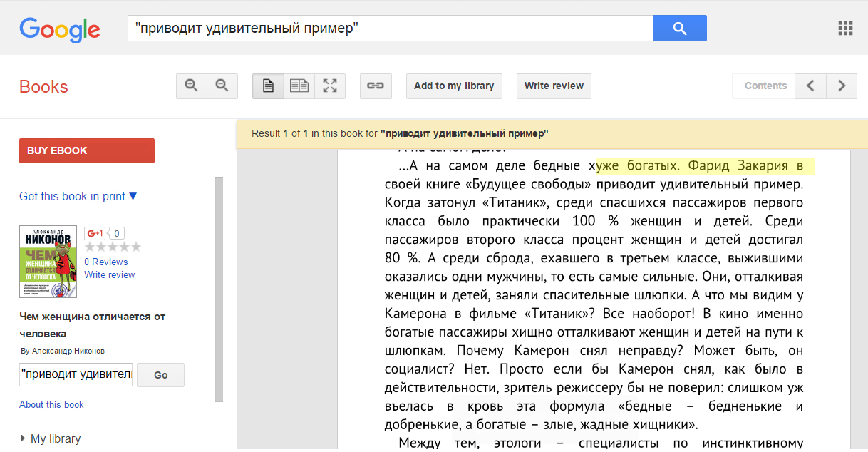Go to previous page arrow

click(x=810, y=86)
